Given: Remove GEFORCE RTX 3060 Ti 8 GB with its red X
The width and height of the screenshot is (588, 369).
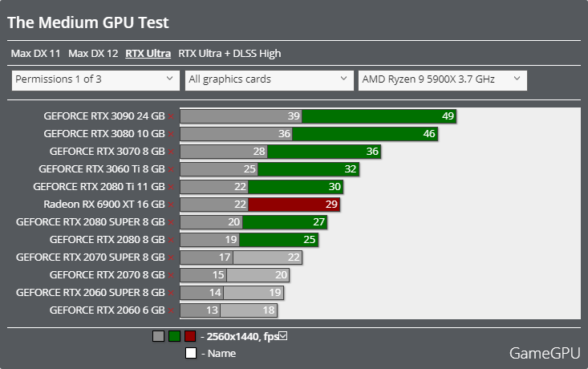Looking at the screenshot, I should 171,169.
